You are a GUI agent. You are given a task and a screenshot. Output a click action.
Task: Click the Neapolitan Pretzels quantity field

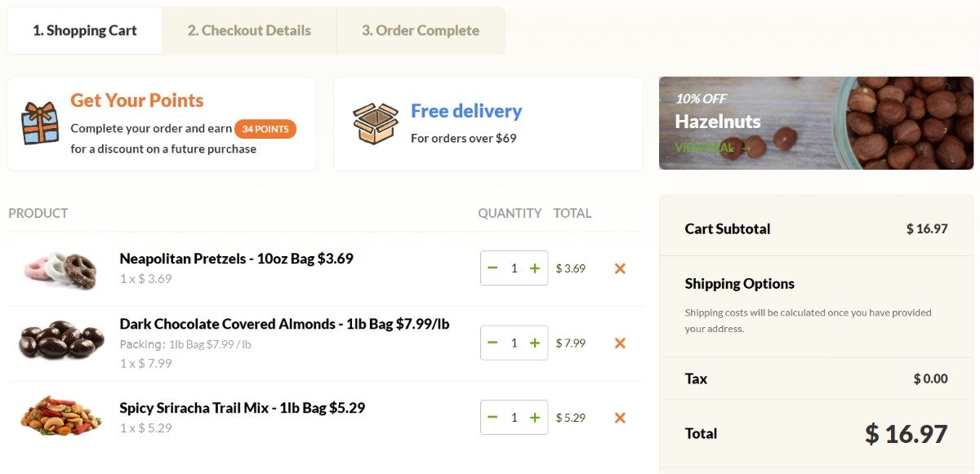click(514, 268)
